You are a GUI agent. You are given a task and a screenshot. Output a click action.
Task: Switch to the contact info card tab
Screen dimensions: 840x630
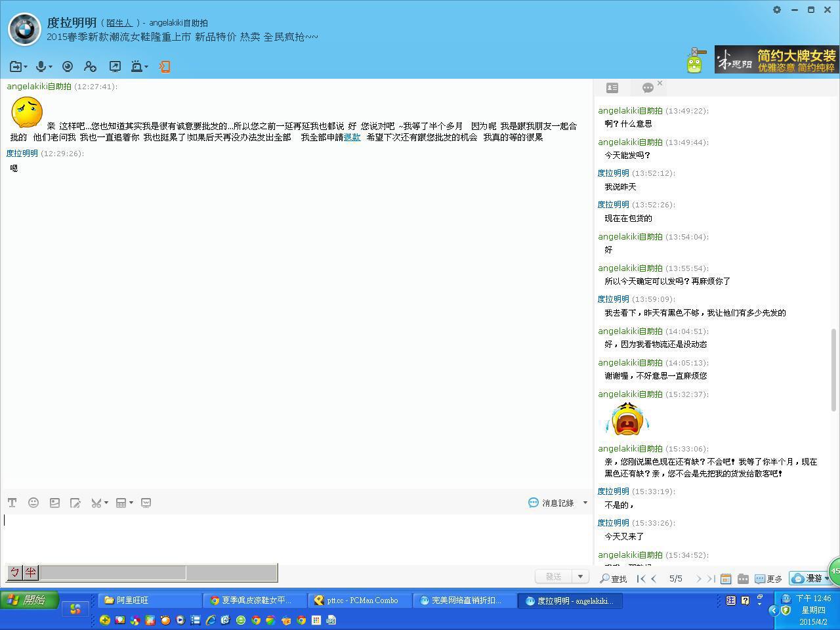coord(612,87)
